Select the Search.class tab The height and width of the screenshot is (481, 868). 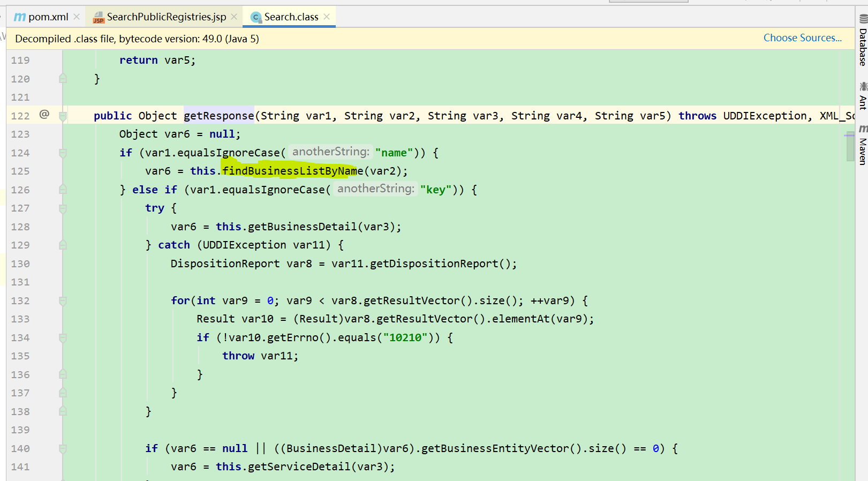[x=285, y=17]
